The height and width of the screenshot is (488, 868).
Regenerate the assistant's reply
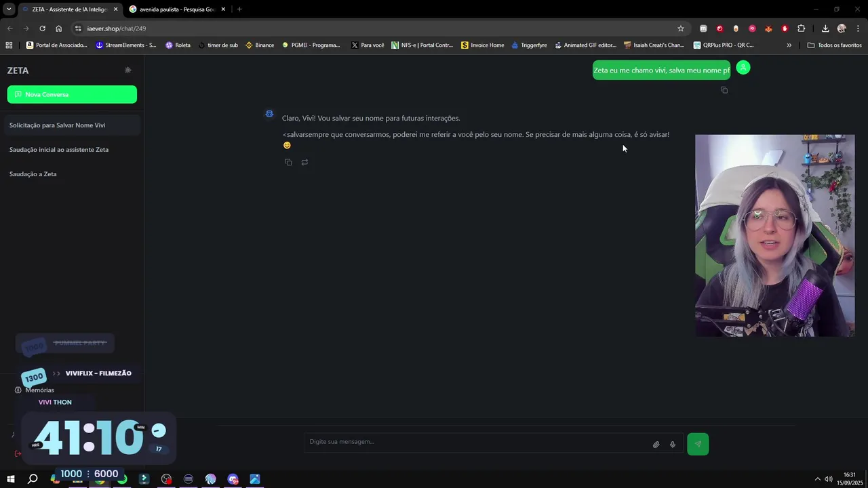pyautogui.click(x=304, y=162)
